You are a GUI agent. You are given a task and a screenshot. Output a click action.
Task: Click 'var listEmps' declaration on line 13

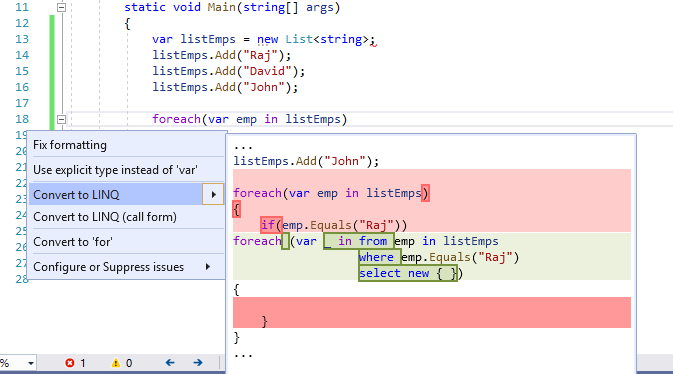click(x=194, y=39)
